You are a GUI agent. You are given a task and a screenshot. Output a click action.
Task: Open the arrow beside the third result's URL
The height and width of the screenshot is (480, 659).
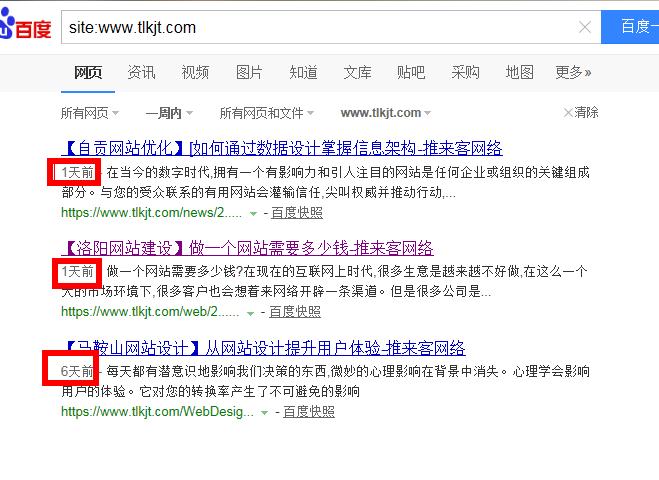click(x=265, y=412)
